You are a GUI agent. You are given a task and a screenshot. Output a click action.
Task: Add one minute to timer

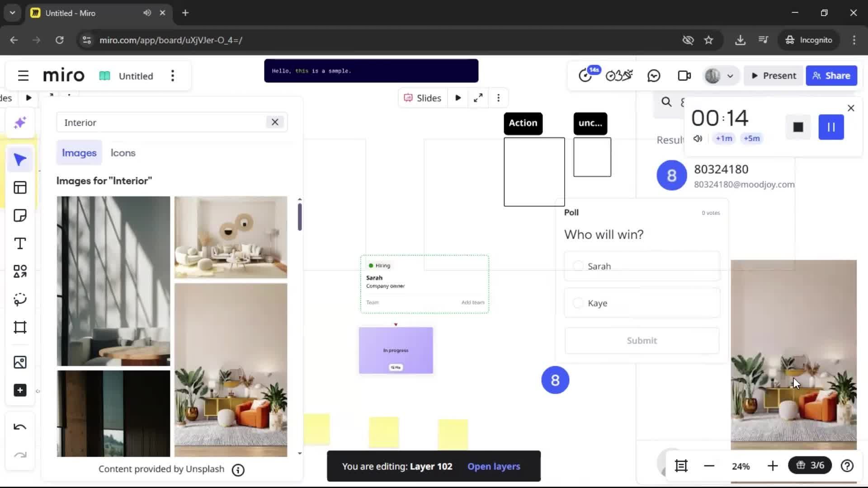click(724, 138)
